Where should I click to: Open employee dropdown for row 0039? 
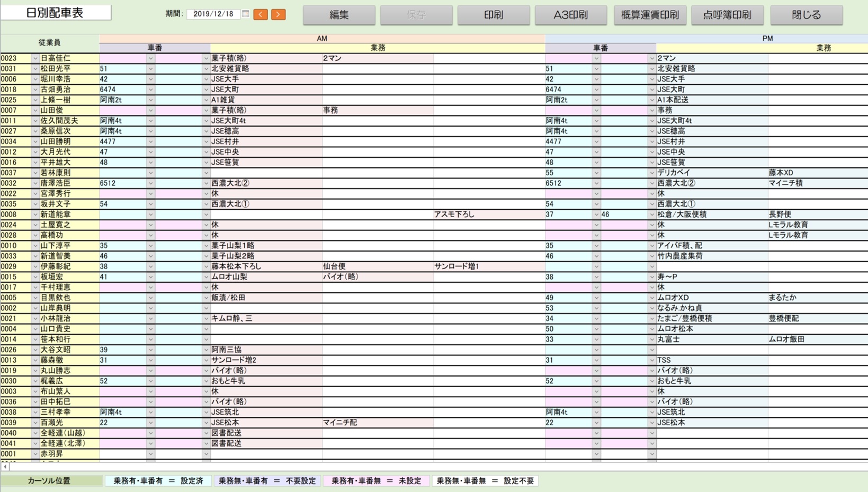pos(35,423)
